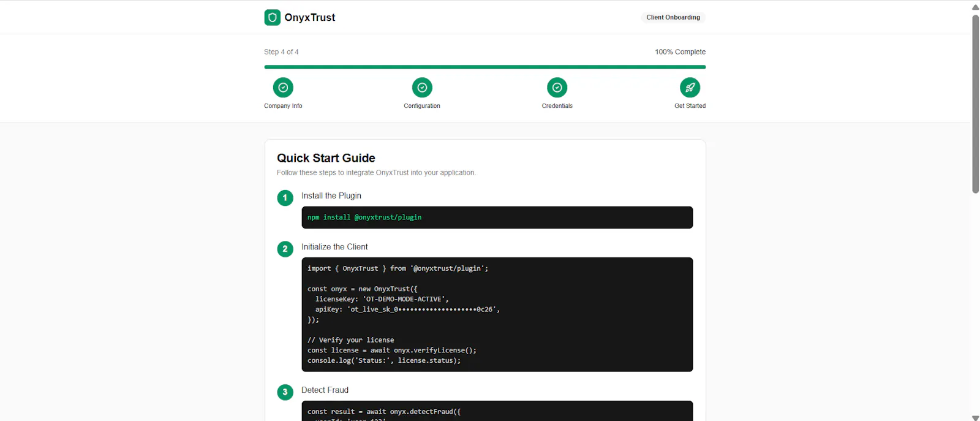Click the scrollbar up arrow

976,7
